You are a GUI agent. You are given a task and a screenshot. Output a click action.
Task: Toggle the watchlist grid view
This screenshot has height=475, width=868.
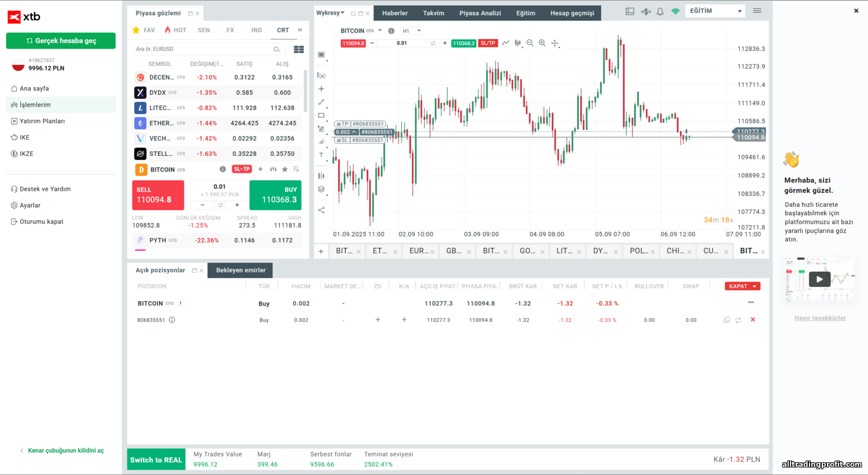coord(299,49)
